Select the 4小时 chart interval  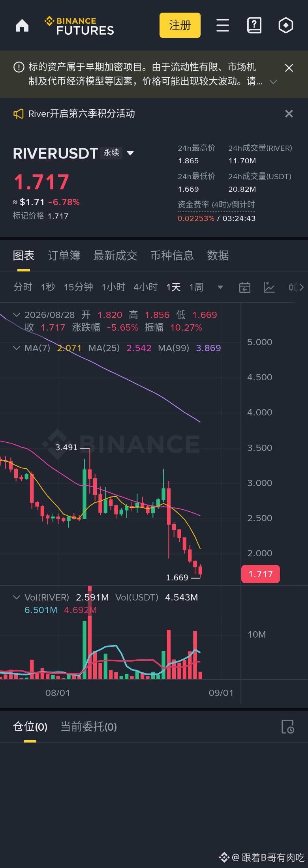[x=145, y=287]
